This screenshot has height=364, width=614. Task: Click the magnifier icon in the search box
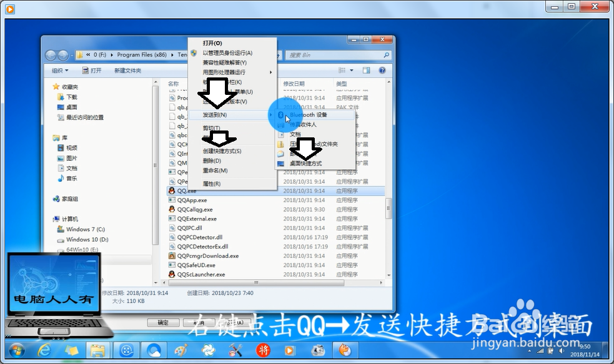pyautogui.click(x=386, y=55)
